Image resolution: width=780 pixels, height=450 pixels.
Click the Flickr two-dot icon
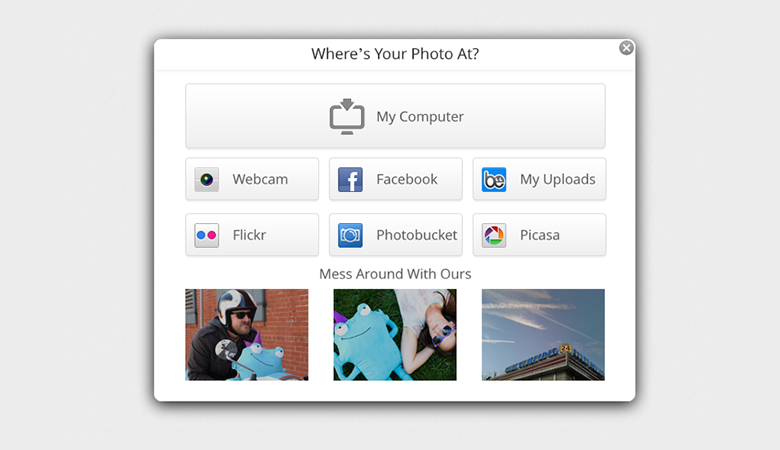(206, 235)
